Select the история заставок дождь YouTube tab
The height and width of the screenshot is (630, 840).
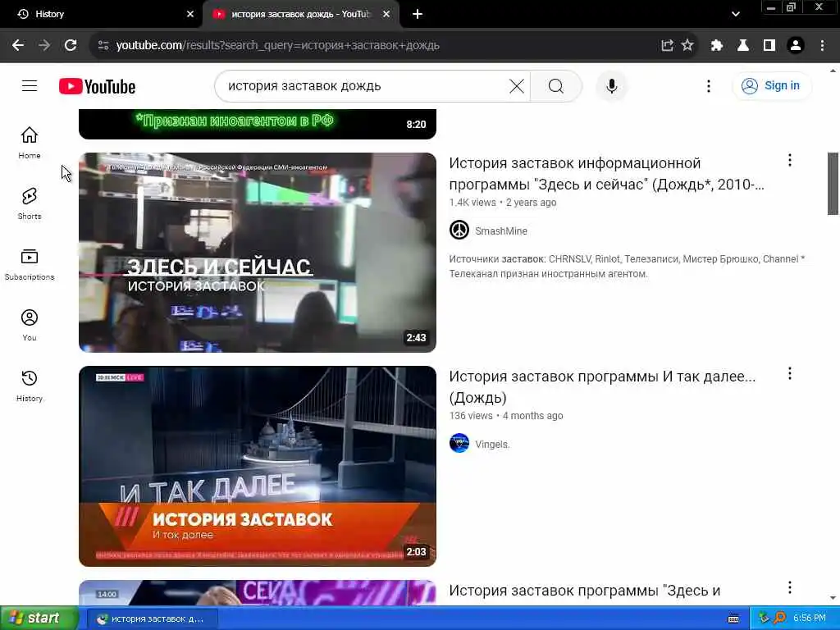pos(300,14)
